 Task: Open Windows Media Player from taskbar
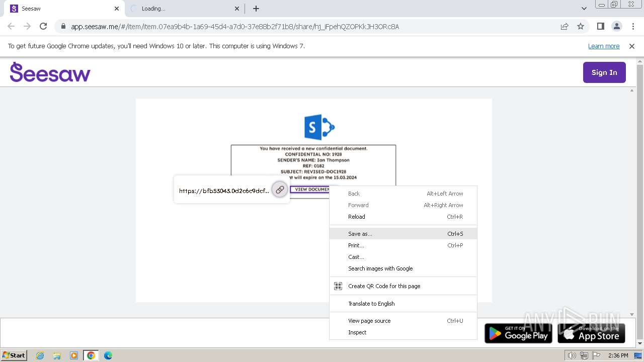(x=74, y=355)
